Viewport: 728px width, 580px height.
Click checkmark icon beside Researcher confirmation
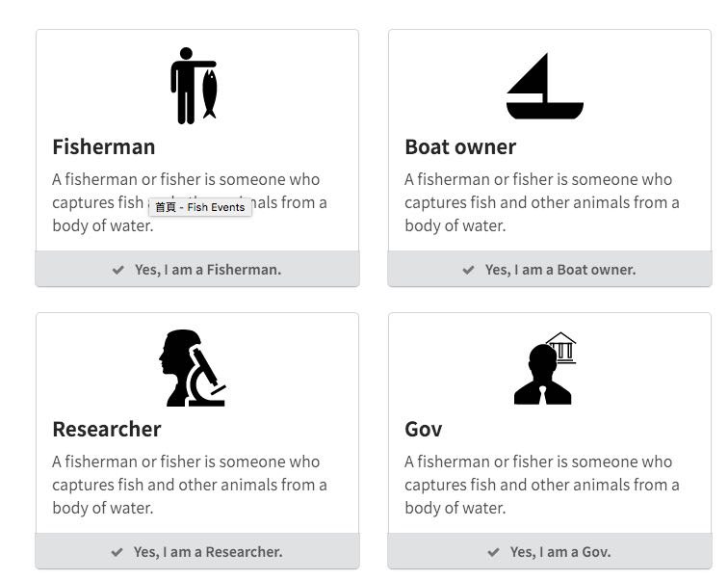117,552
